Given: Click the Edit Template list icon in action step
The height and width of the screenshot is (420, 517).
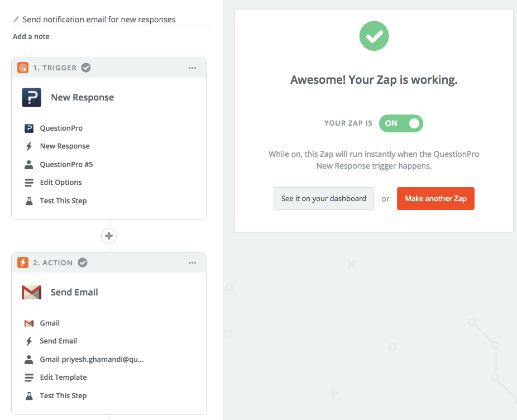Looking at the screenshot, I should (x=29, y=377).
